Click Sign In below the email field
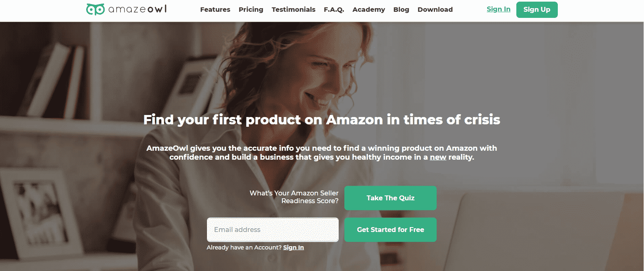This screenshot has height=271, width=644. click(294, 247)
